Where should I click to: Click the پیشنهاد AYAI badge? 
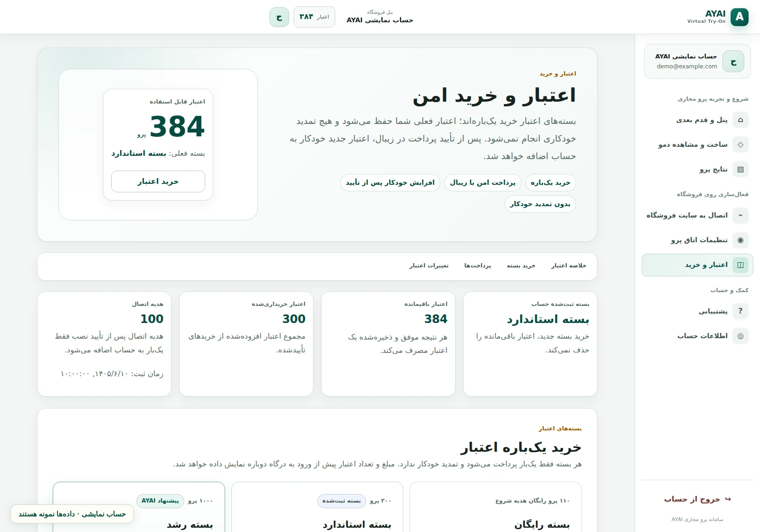coord(160,501)
